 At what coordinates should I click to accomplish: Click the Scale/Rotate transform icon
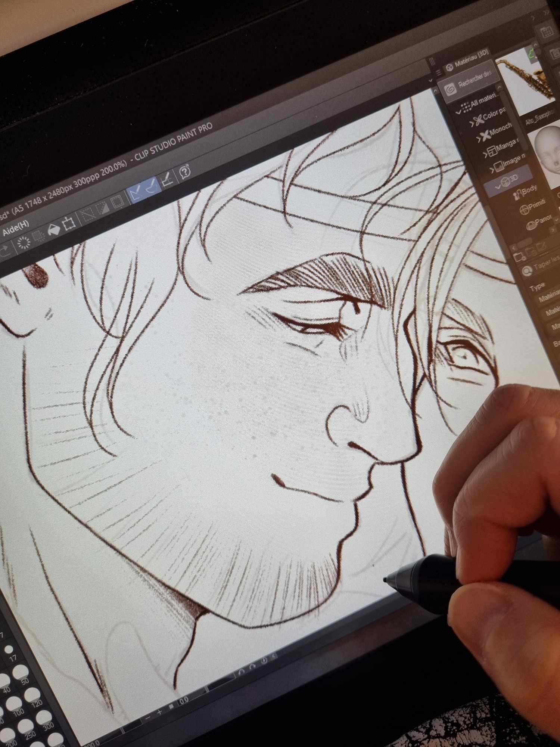click(68, 224)
